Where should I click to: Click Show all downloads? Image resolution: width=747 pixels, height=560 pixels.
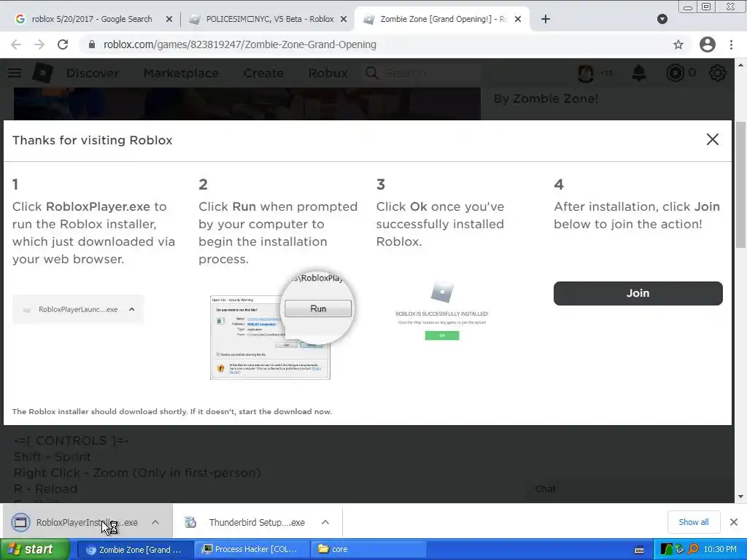pos(693,522)
